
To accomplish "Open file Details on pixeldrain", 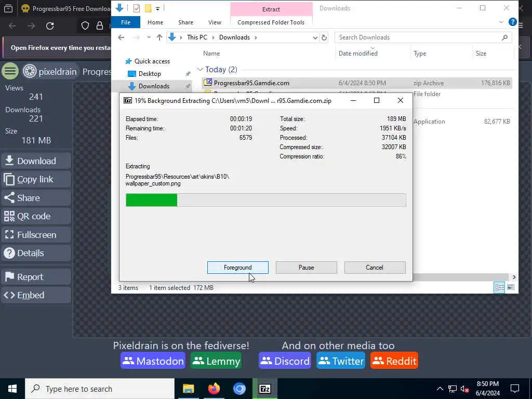I will pos(36,253).
